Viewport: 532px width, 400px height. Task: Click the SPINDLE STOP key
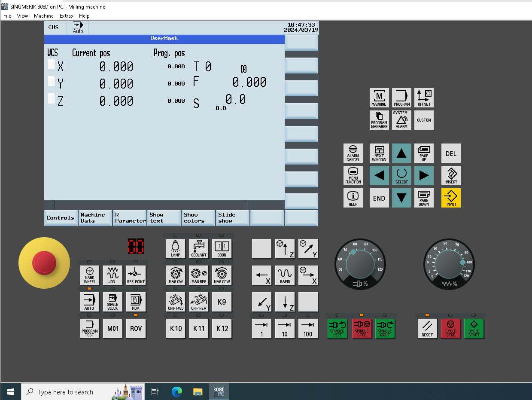[x=362, y=329]
